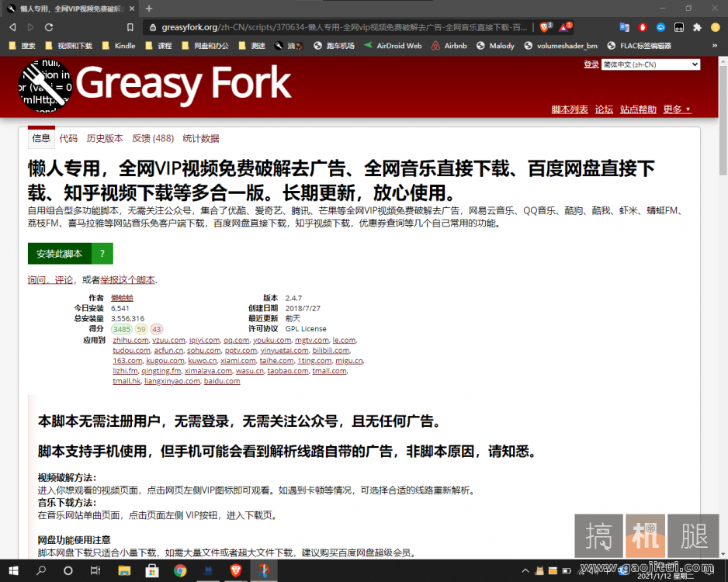Screen dimensions: 728x582
Task: Launch Chrome from the taskbar
Action: (x=180, y=570)
